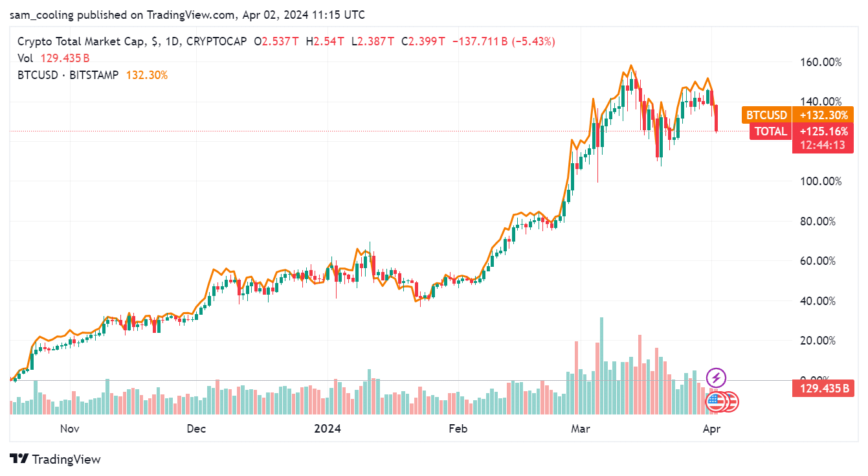The width and height of the screenshot is (868, 476).
Task: Click the legend volume value 129.435 B
Action: [65, 58]
